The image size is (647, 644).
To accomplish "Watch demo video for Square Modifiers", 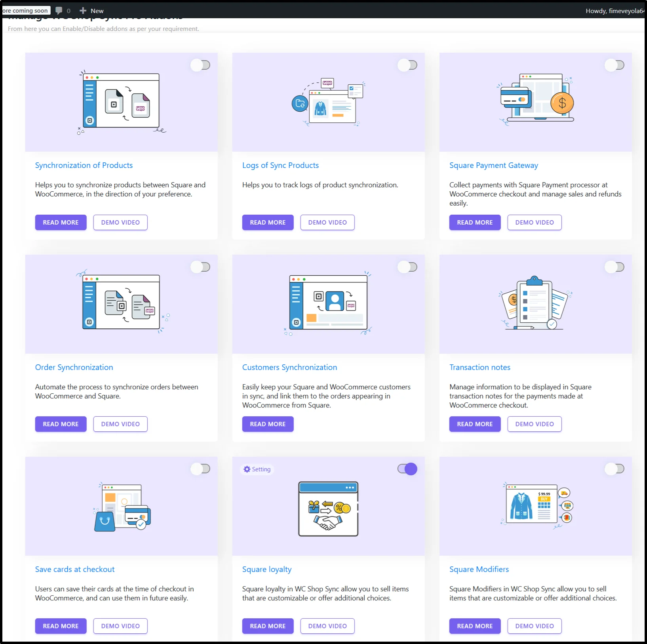I will [535, 626].
